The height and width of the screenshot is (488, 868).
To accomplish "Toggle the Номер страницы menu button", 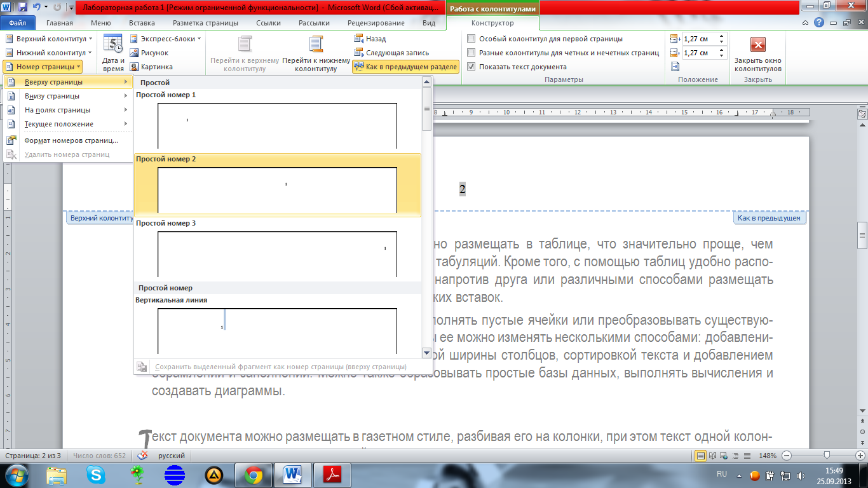I will [x=43, y=67].
